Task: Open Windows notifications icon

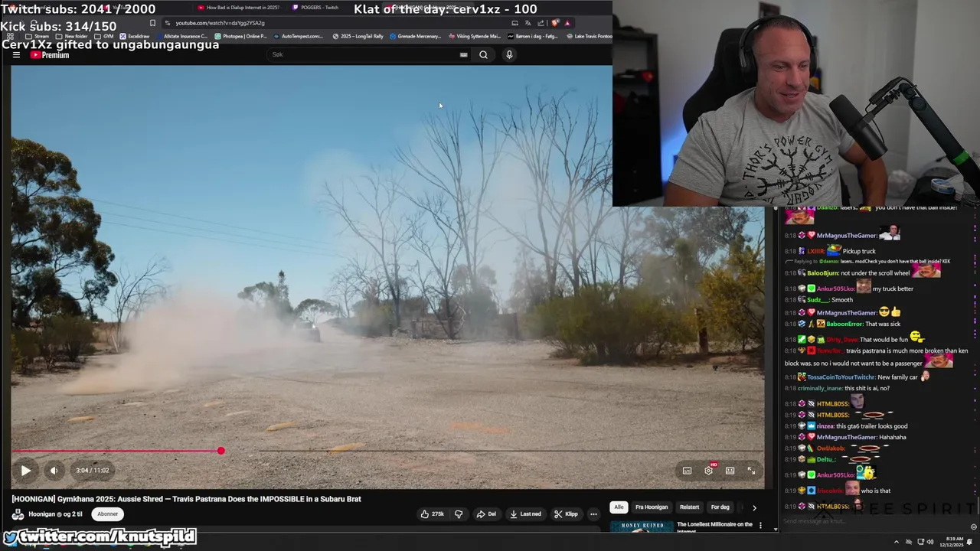Action: pos(970,542)
